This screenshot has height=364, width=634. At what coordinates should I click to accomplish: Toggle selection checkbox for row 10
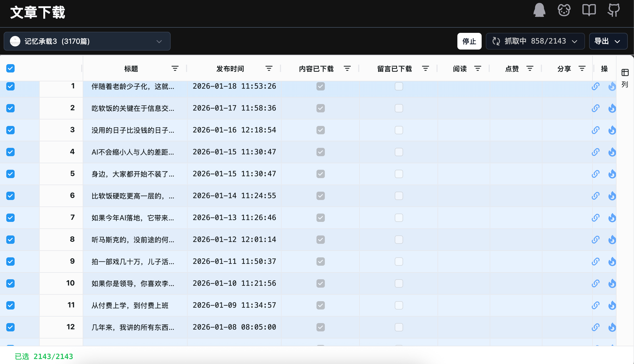click(10, 283)
